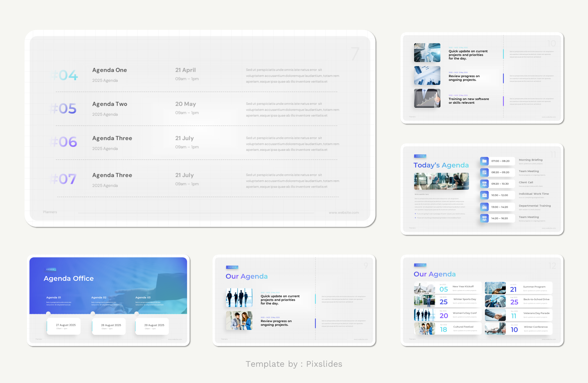
Task: Click the handshake photo beside Veterans Day Parade
Action: [495, 315]
